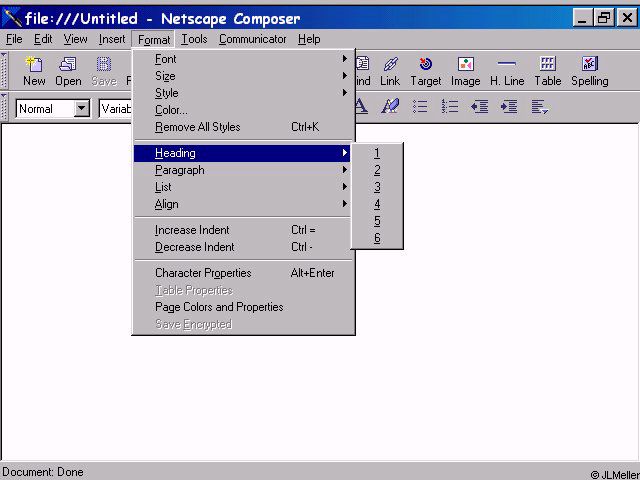This screenshot has height=480, width=640.
Task: Expand the List submenu
Action: 242,187
